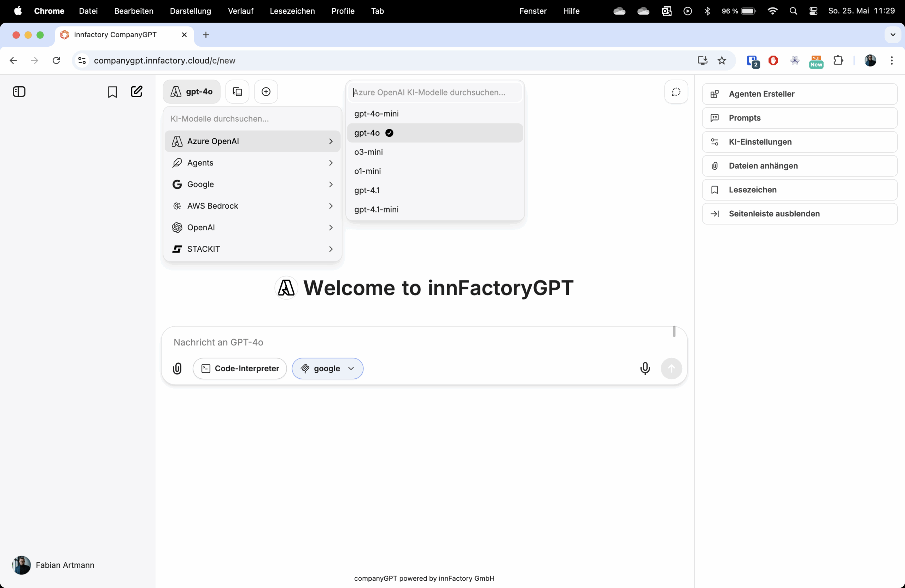The height and width of the screenshot is (588, 905).
Task: Select the innfactory CompanyGPT tab
Action: pos(124,35)
